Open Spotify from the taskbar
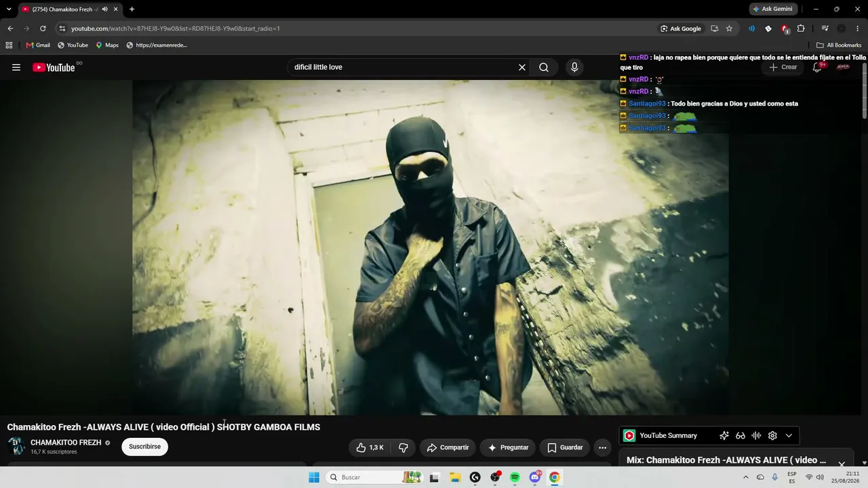Image resolution: width=868 pixels, height=488 pixels. click(515, 477)
